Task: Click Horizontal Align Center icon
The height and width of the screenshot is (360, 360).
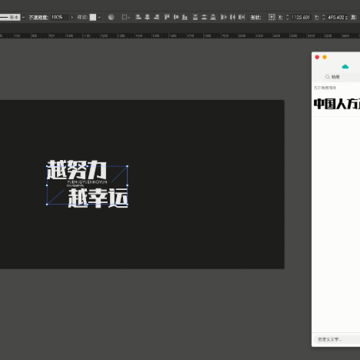Action: [147, 17]
